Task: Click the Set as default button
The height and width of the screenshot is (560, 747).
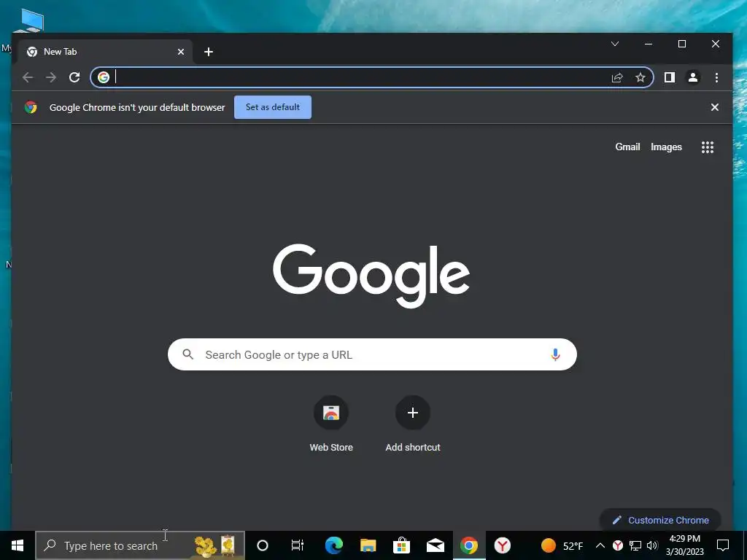Action: (273, 107)
